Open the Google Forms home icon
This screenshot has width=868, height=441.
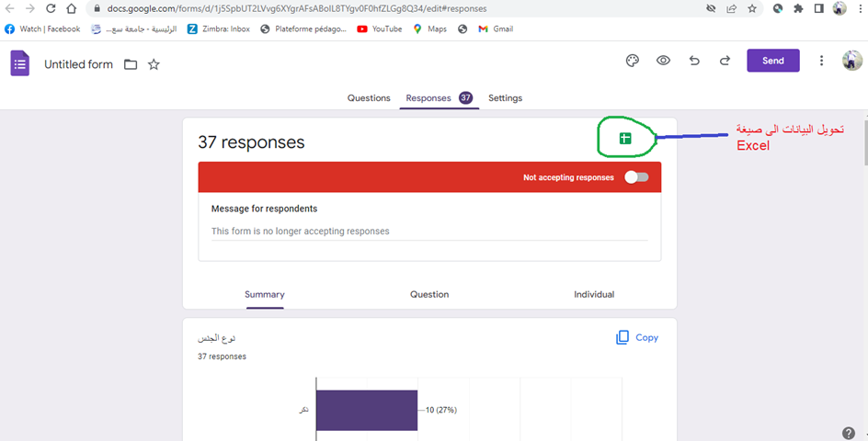click(x=20, y=63)
